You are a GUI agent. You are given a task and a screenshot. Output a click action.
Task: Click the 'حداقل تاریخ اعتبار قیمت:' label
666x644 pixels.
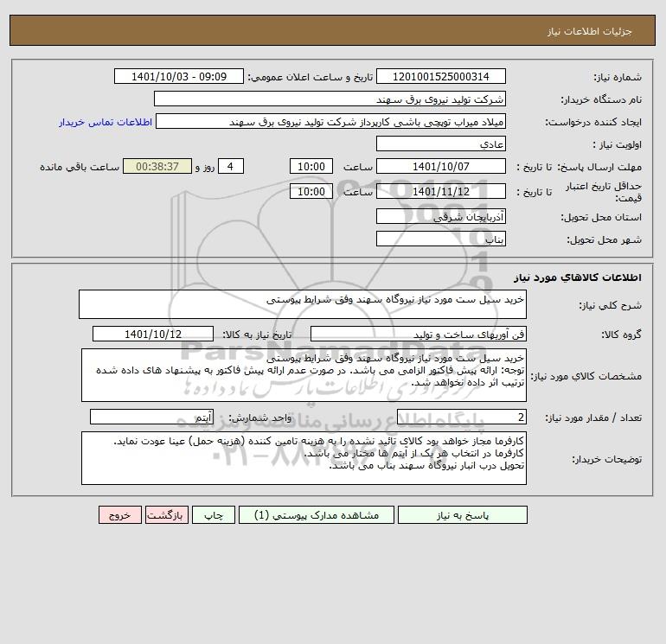pyautogui.click(x=603, y=192)
